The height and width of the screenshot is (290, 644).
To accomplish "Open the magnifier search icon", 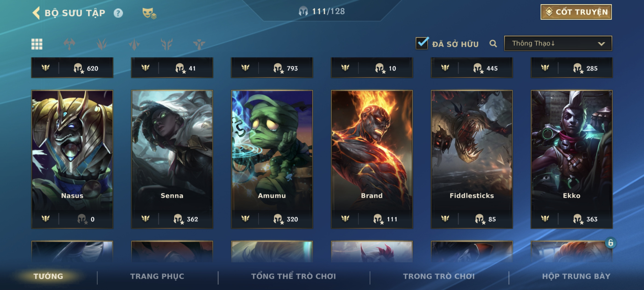I will coord(493,43).
